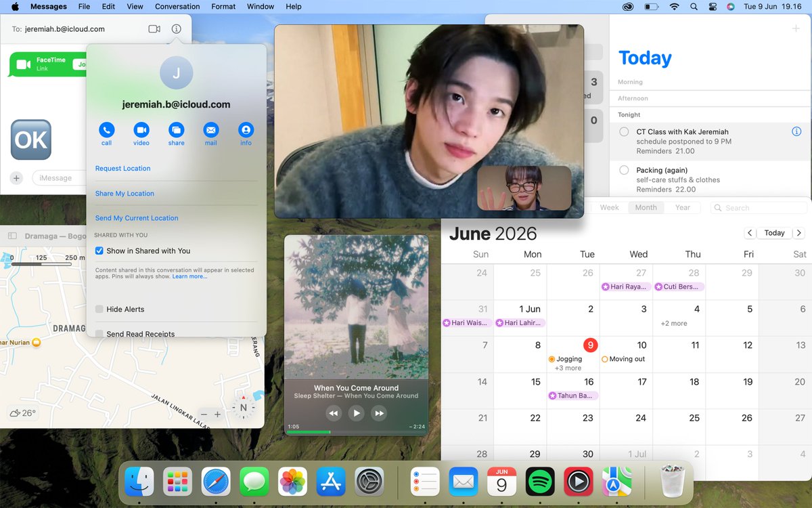Show info for CT Class reminder
812x508 pixels.
point(796,131)
